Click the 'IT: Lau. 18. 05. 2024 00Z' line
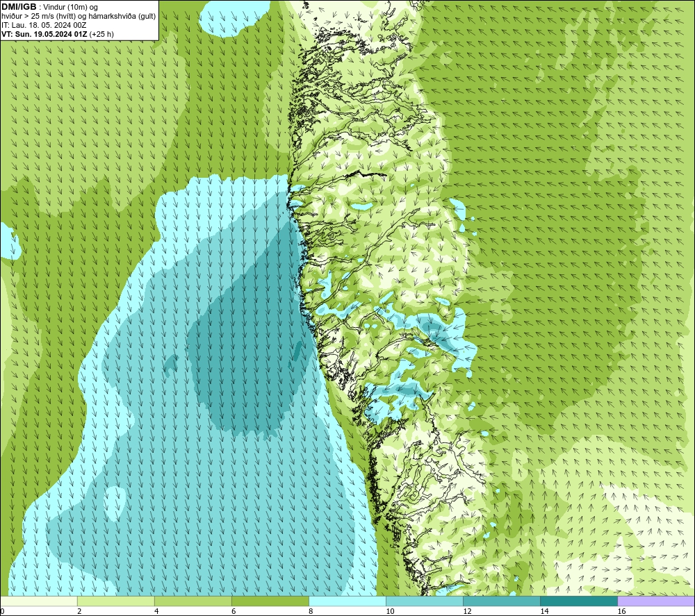Viewport: 695px width, 616px height. 44,25
